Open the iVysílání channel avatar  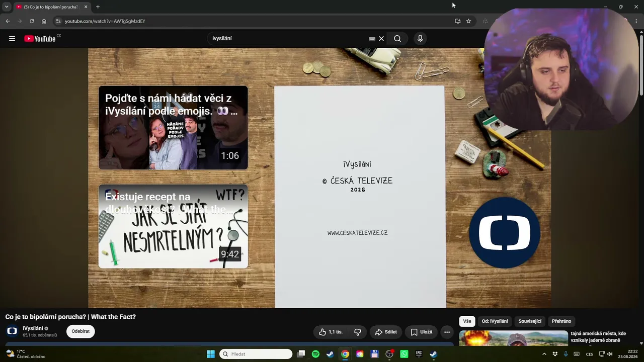click(12, 331)
